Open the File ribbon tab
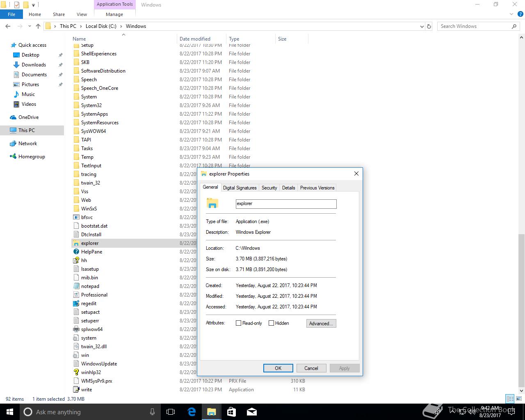 pos(11,14)
